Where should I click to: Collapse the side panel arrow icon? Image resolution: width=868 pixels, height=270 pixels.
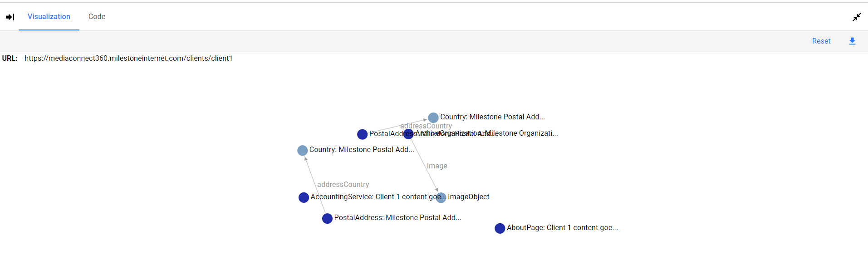(10, 17)
